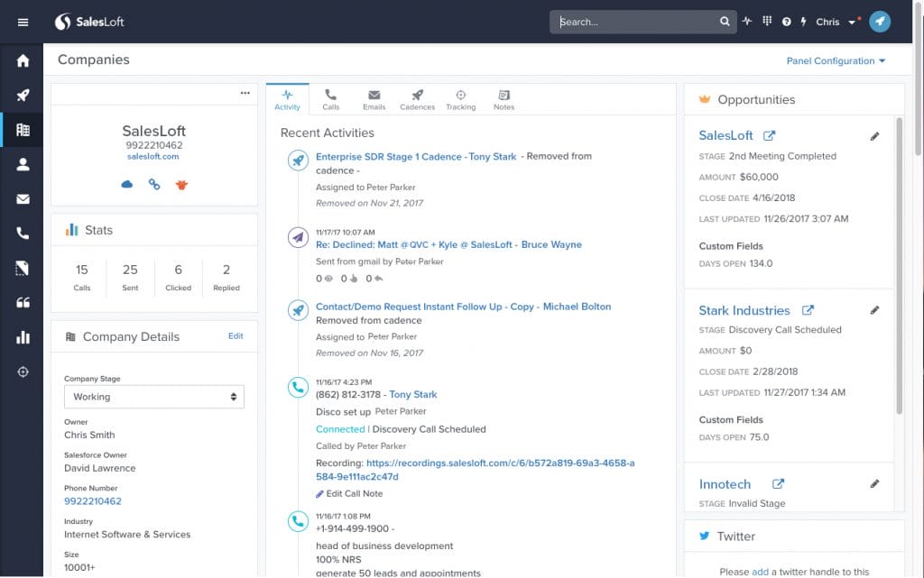The image size is (924, 578).
Task: Open the Cadences rocket icon in sidebar
Action: [23, 94]
